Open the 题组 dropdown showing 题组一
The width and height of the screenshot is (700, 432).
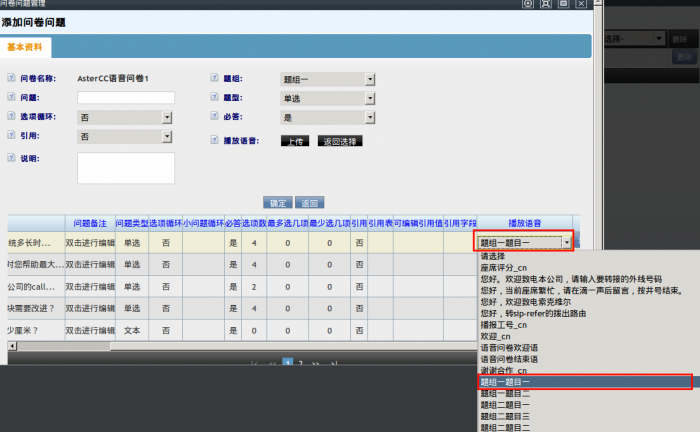(328, 79)
